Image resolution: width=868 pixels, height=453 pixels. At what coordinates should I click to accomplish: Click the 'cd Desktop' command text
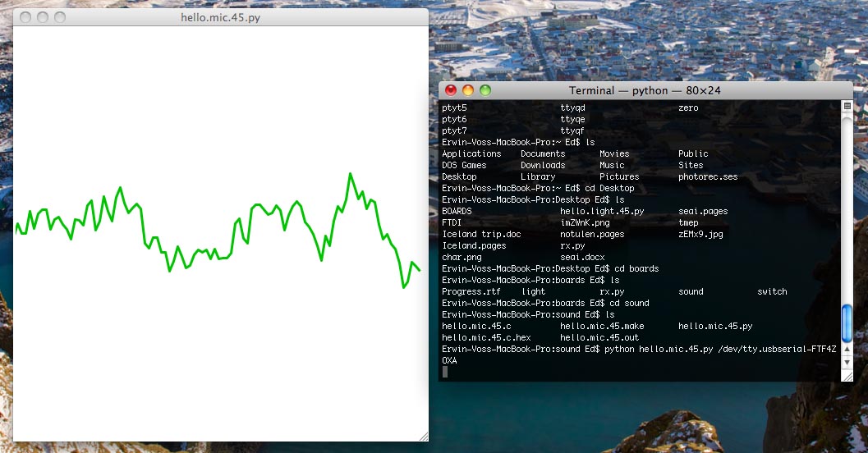pos(609,189)
